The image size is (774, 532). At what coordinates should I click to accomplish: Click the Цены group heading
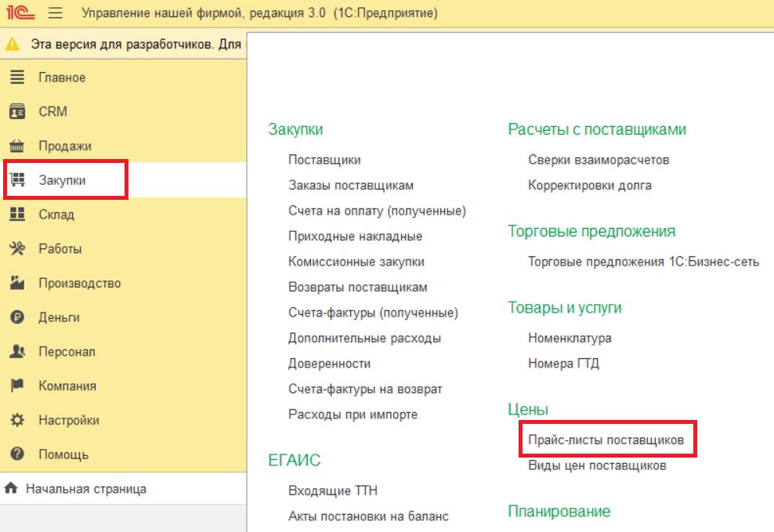(x=528, y=409)
